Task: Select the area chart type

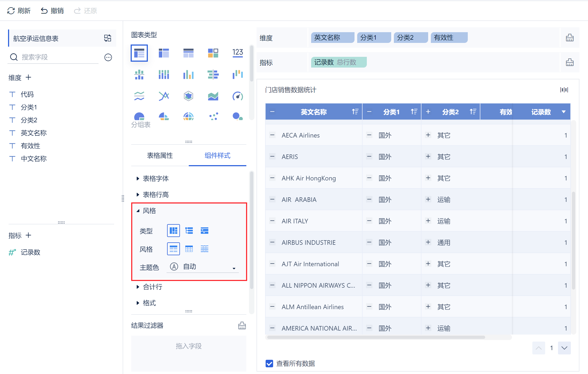Action: pyautogui.click(x=213, y=96)
